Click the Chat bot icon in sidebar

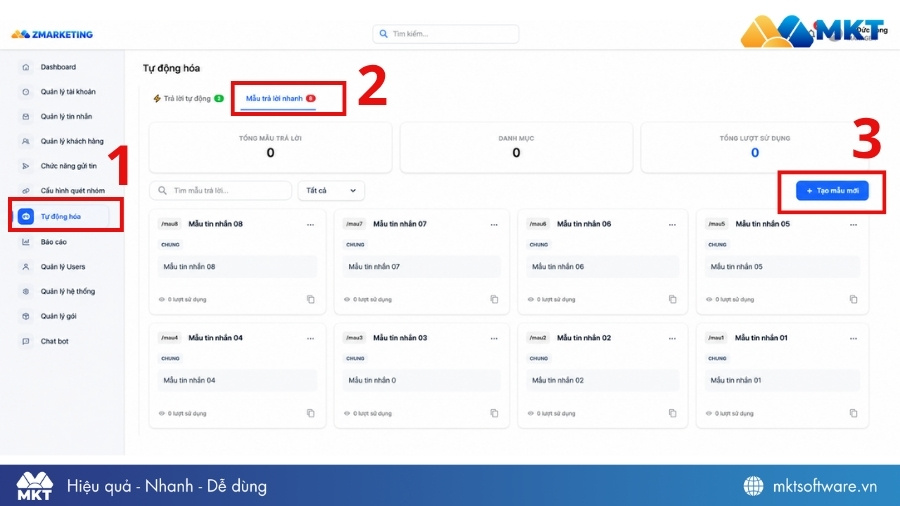point(26,341)
